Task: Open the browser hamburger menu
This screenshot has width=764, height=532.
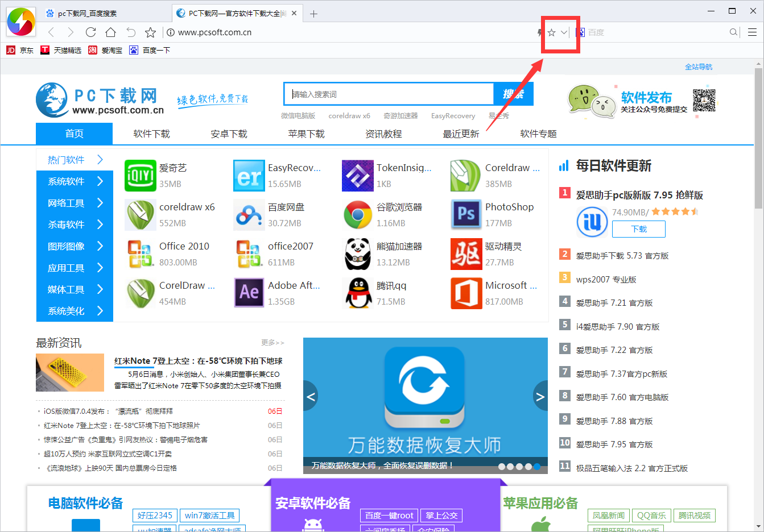Action: point(752,32)
